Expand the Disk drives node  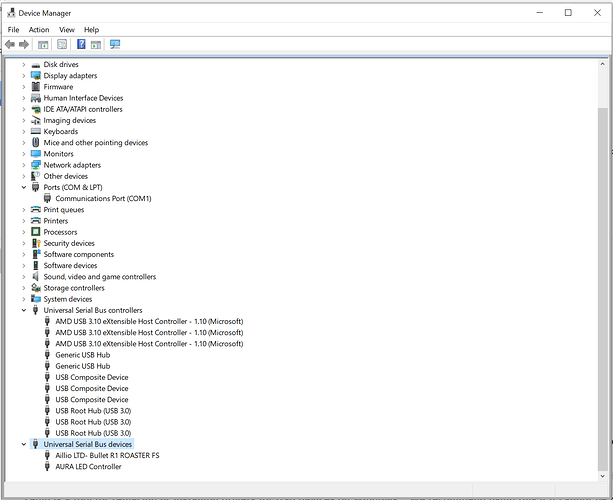point(24,65)
